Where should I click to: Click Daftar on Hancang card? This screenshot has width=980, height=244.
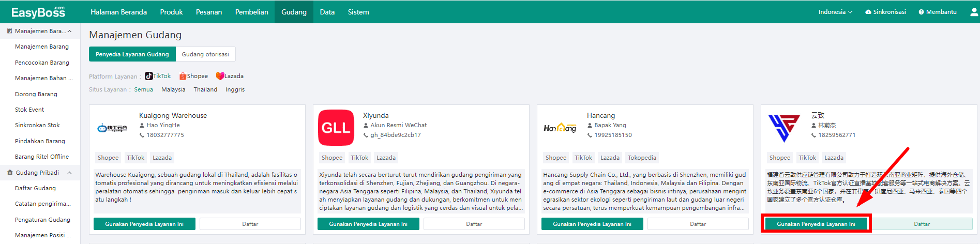tap(698, 224)
